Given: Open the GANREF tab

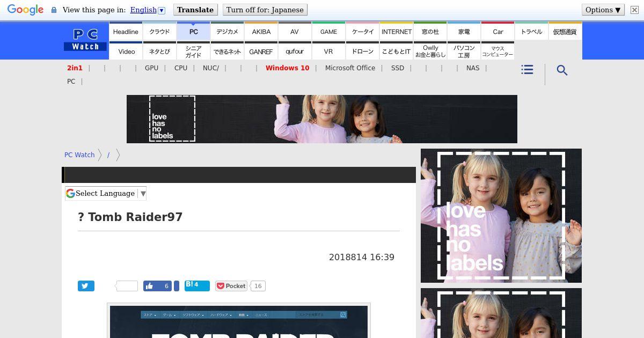Looking at the screenshot, I should click(261, 51).
